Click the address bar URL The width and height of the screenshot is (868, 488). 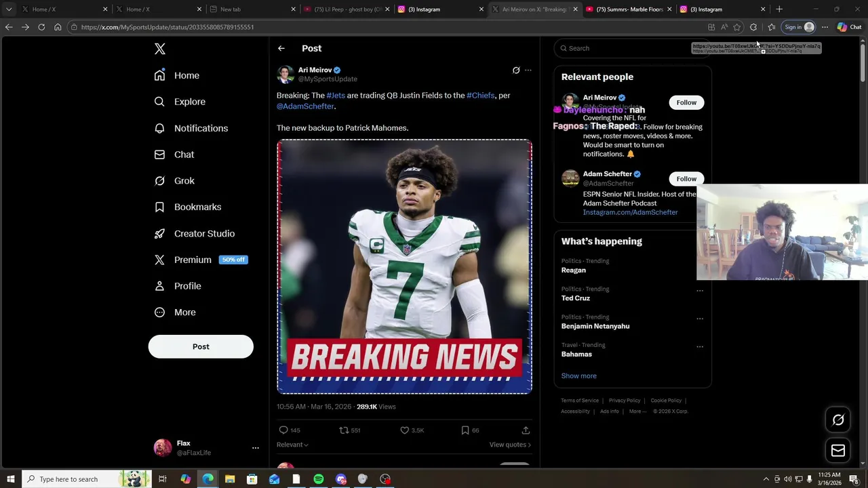[x=167, y=27]
